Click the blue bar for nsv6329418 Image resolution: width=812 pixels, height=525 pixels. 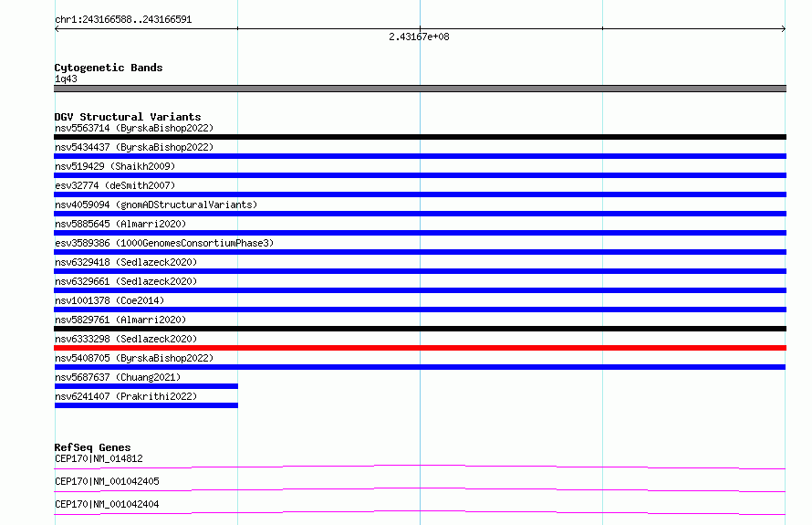pos(420,271)
